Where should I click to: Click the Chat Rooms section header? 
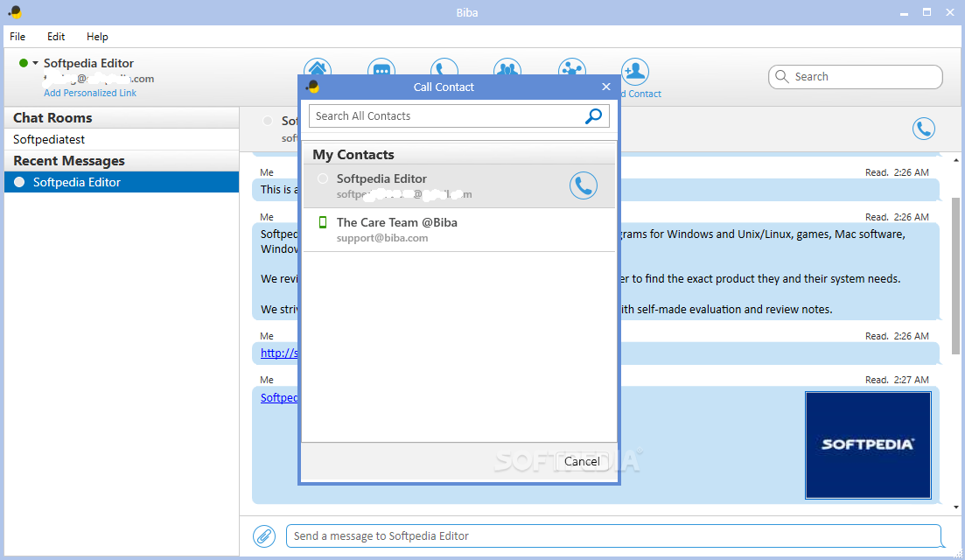click(x=122, y=117)
